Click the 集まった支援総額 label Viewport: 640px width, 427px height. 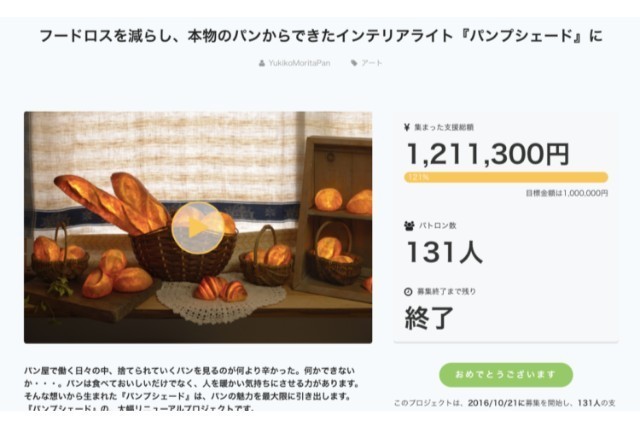pos(442,128)
